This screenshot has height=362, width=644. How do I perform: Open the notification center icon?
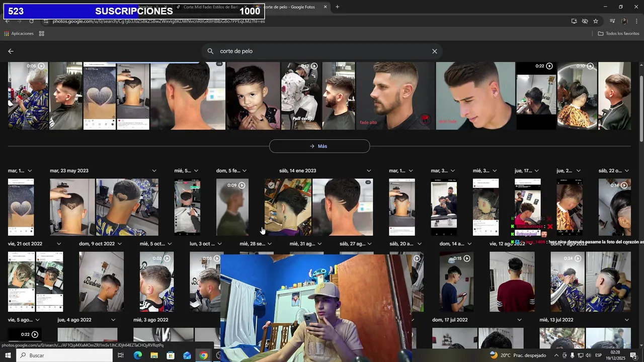tap(634, 355)
